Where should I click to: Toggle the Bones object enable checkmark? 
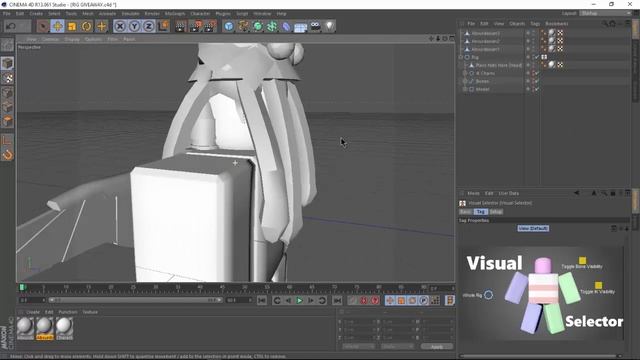537,81
